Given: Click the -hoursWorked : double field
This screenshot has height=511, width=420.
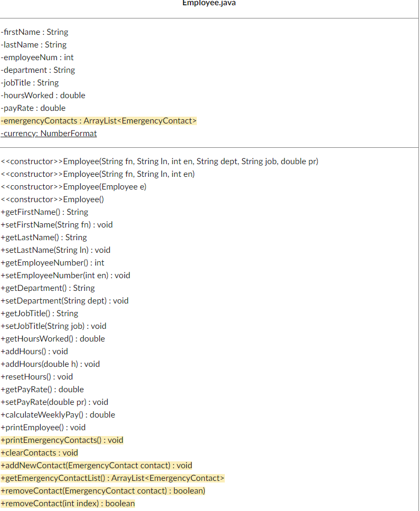Looking at the screenshot, I should point(43,96).
